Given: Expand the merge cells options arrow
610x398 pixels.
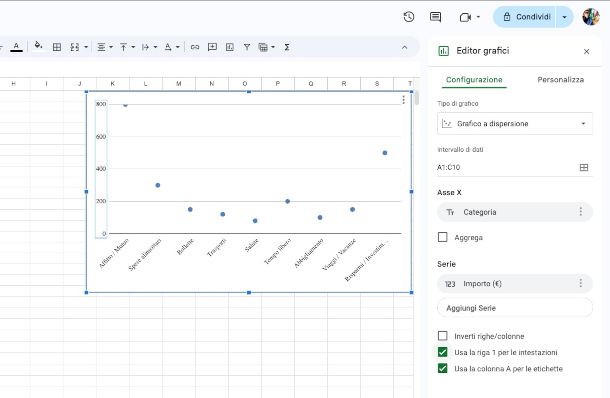Looking at the screenshot, I should pyautogui.click(x=86, y=47).
